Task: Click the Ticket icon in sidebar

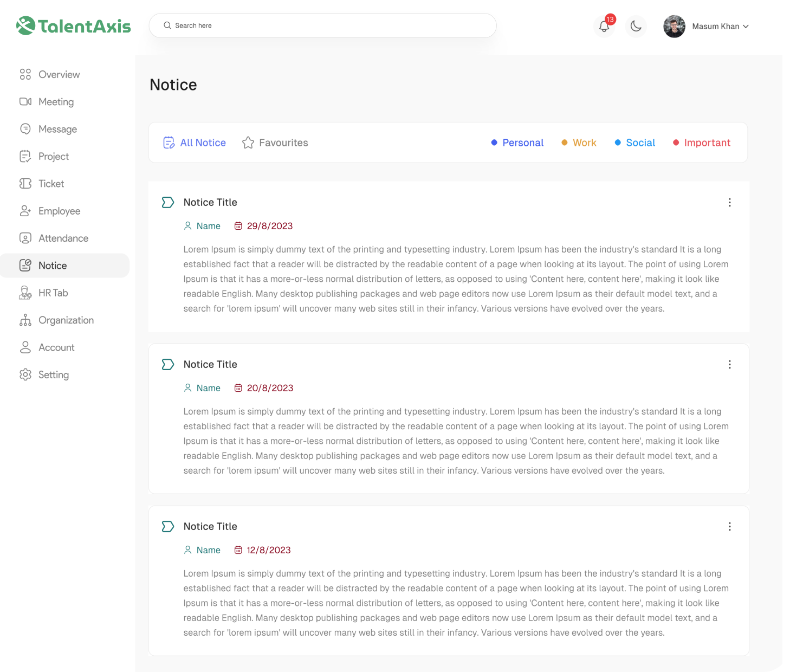Action: (25, 184)
